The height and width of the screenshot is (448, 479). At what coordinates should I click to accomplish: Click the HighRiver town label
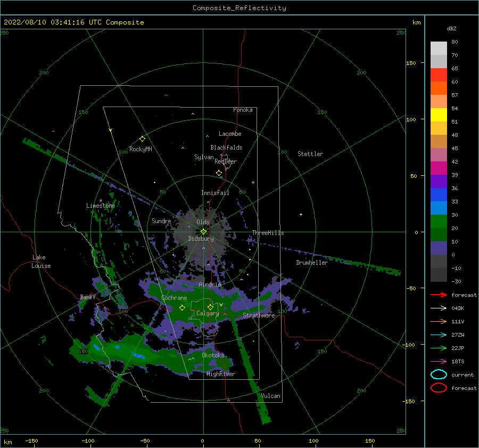[221, 374]
